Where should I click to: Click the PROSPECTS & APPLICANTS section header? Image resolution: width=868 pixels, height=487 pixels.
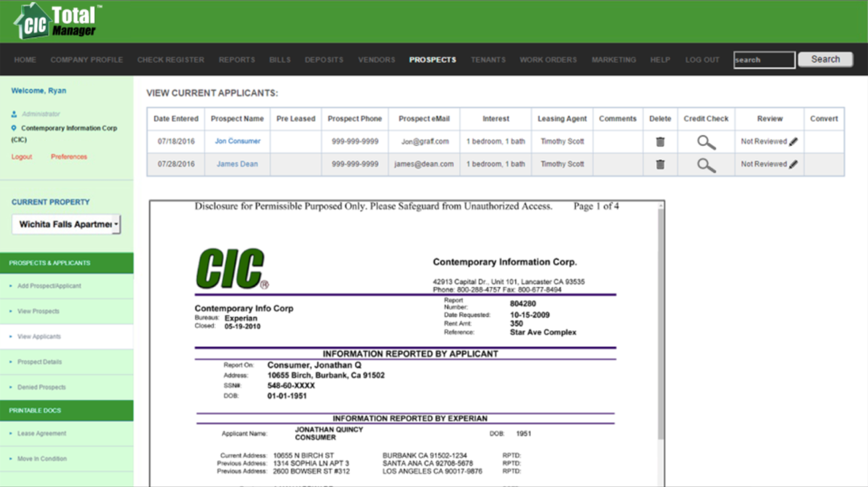tap(66, 263)
